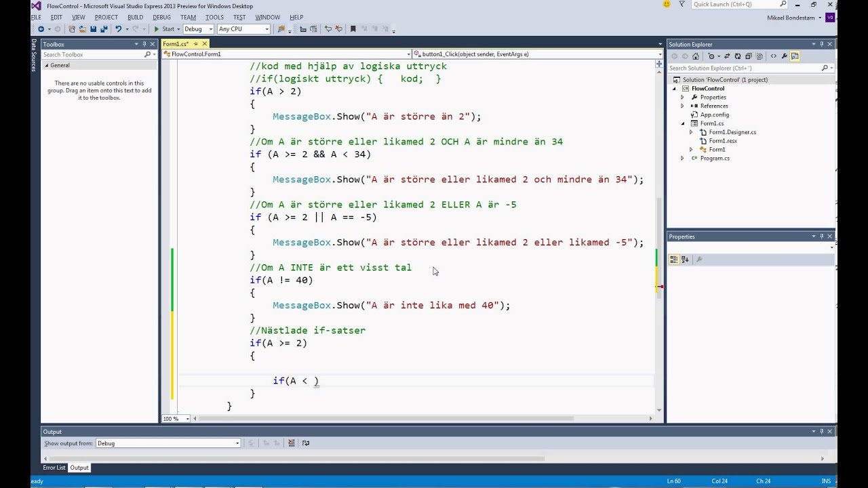Open the Data Sources side tab

[x=33, y=55]
